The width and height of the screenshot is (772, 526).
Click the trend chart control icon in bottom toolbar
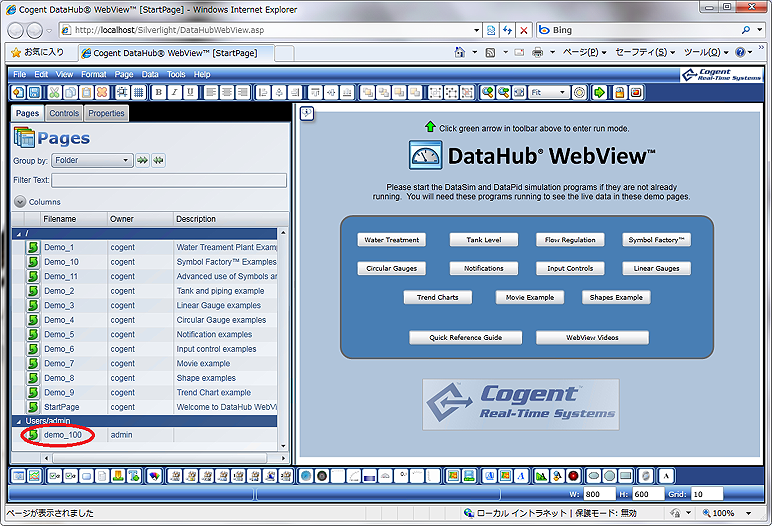[x=34, y=476]
